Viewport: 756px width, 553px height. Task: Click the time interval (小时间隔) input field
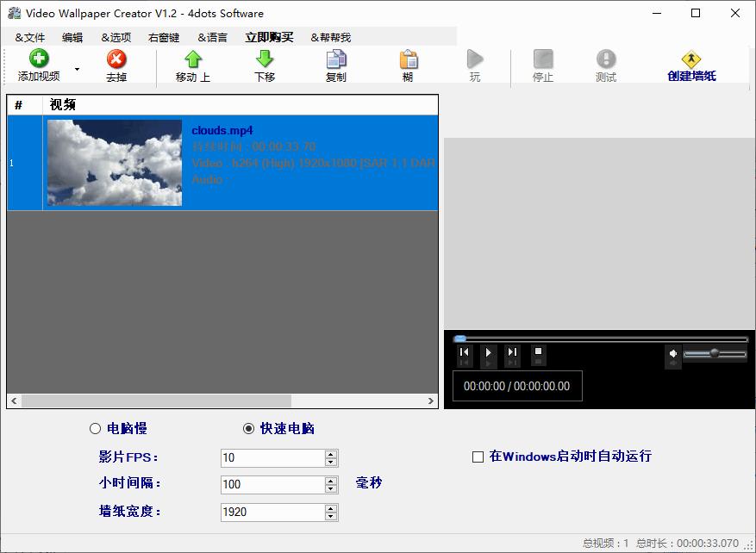(273, 484)
